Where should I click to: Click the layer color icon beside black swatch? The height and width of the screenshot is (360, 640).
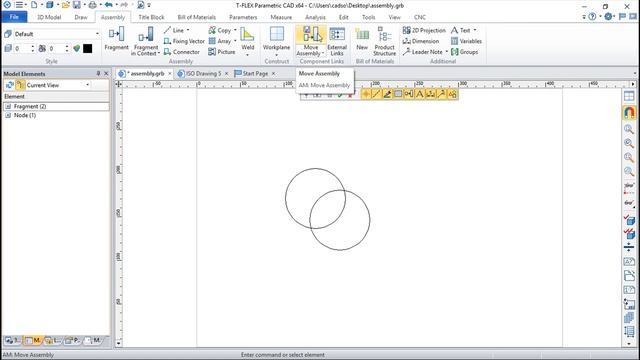(76, 49)
